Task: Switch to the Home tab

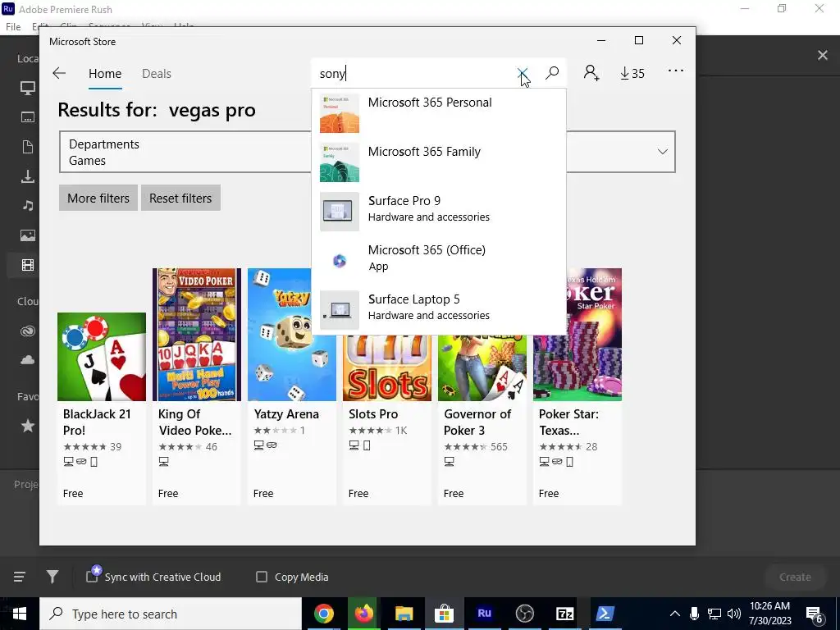Action: click(105, 73)
